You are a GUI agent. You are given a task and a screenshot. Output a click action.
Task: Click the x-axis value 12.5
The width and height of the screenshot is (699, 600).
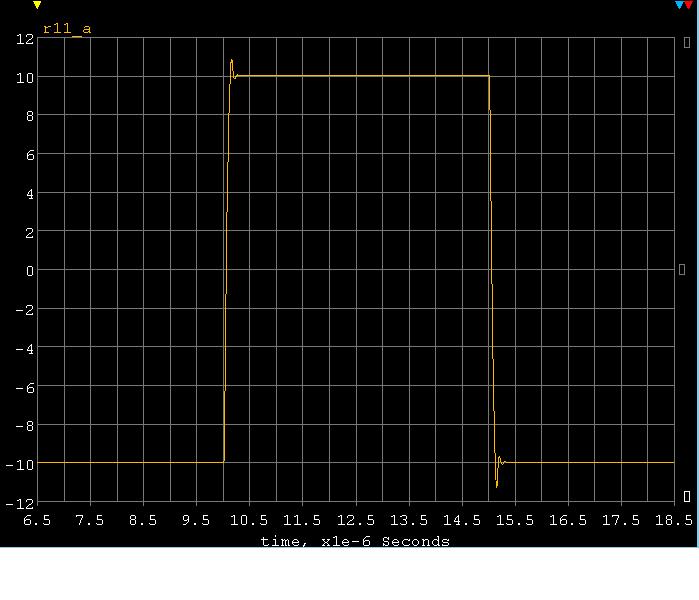click(356, 520)
